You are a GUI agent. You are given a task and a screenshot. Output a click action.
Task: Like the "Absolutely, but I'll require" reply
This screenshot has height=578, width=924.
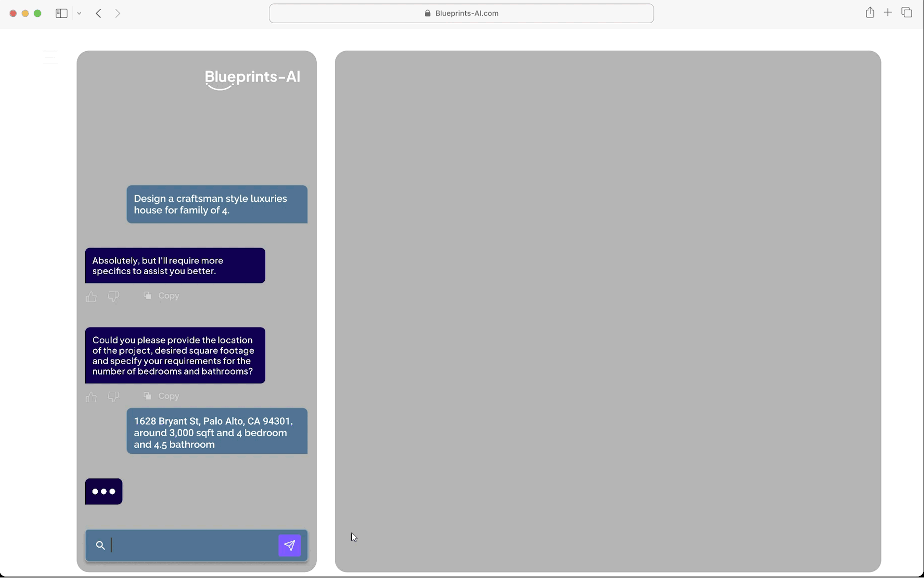click(91, 297)
